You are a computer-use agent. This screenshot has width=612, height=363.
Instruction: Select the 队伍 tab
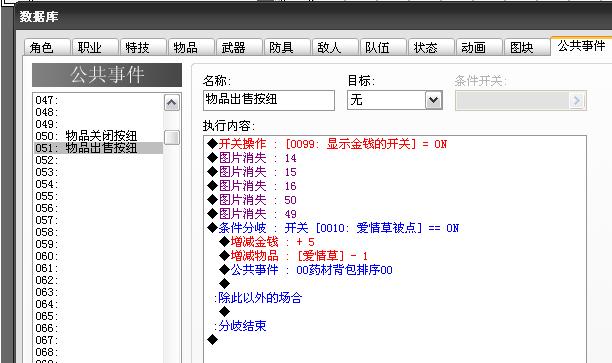(383, 48)
